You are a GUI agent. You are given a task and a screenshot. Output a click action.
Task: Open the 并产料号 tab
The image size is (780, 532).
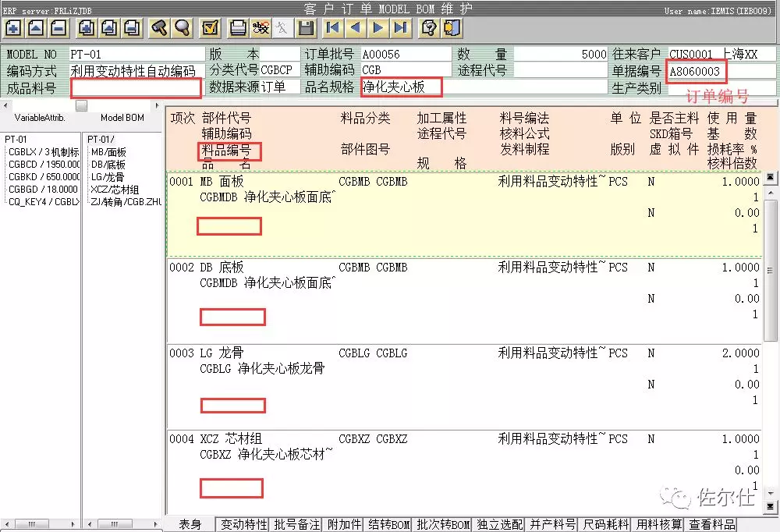point(553,524)
